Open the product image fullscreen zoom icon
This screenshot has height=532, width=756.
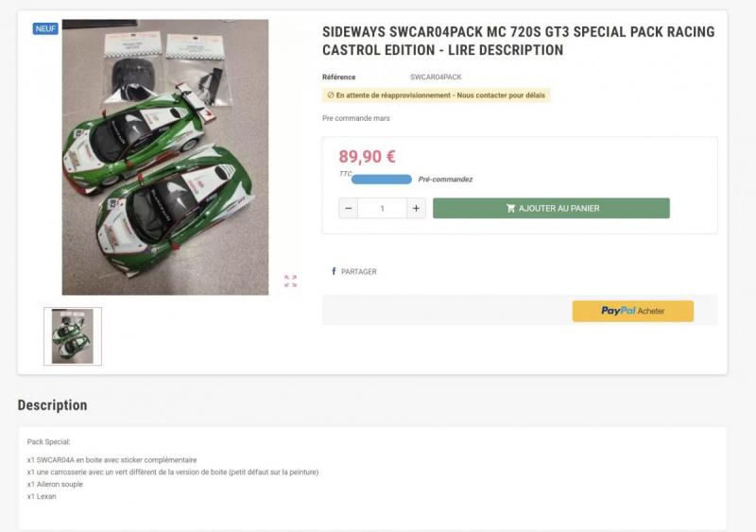coord(290,281)
